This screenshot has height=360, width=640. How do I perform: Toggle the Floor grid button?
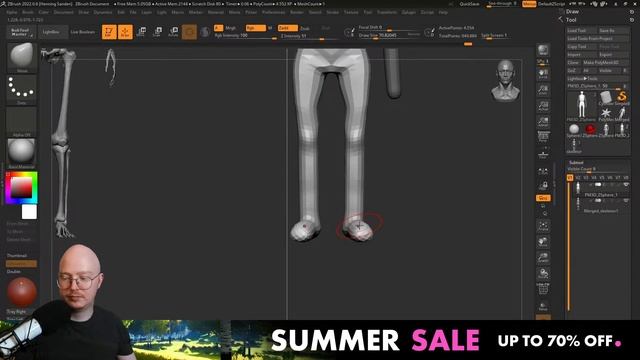click(543, 154)
